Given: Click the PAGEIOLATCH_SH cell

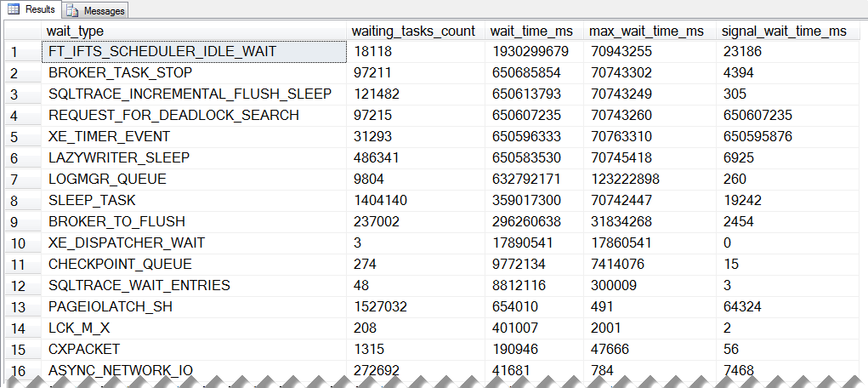Looking at the screenshot, I should click(195, 307).
